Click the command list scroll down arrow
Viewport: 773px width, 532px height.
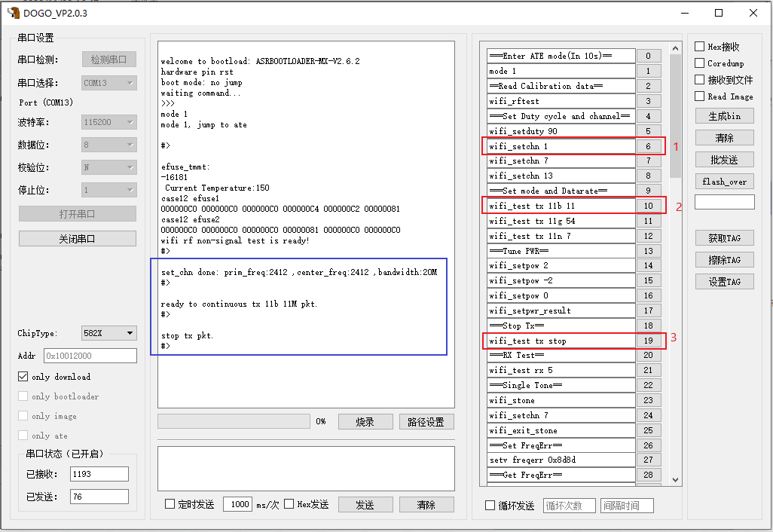click(675, 480)
